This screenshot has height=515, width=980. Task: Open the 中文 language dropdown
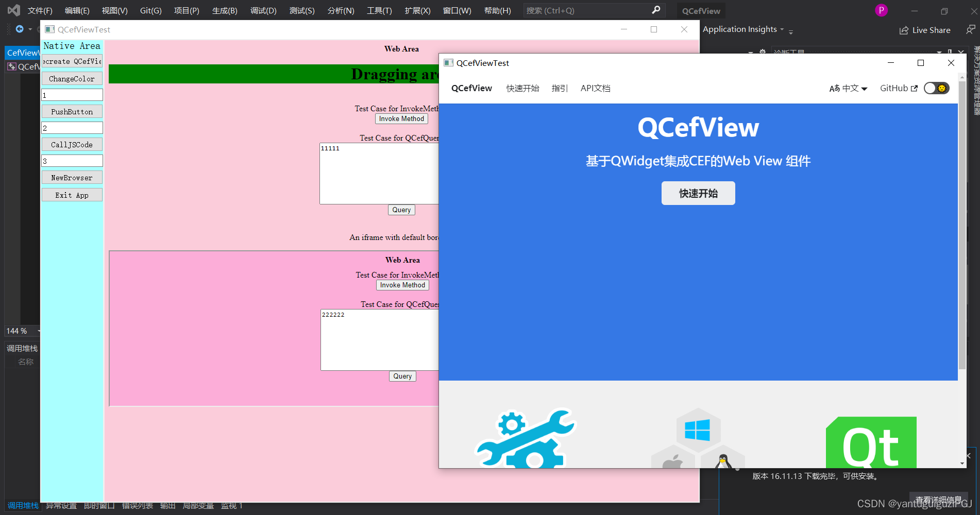(848, 88)
